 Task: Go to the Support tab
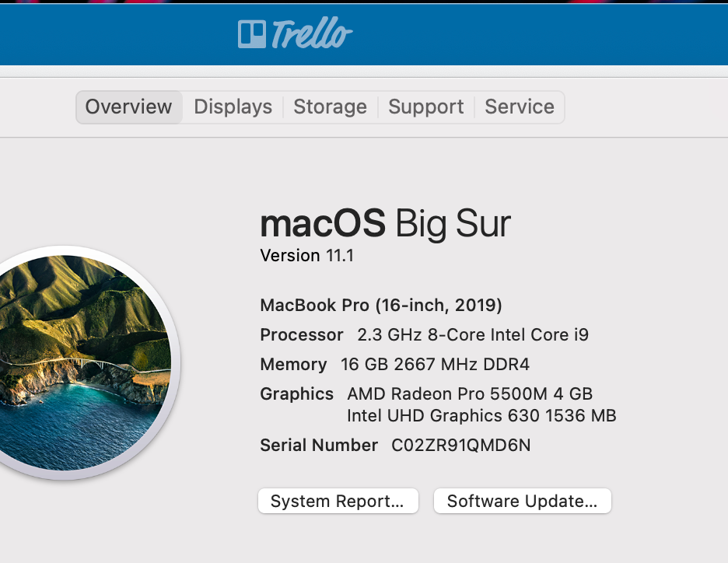point(425,107)
